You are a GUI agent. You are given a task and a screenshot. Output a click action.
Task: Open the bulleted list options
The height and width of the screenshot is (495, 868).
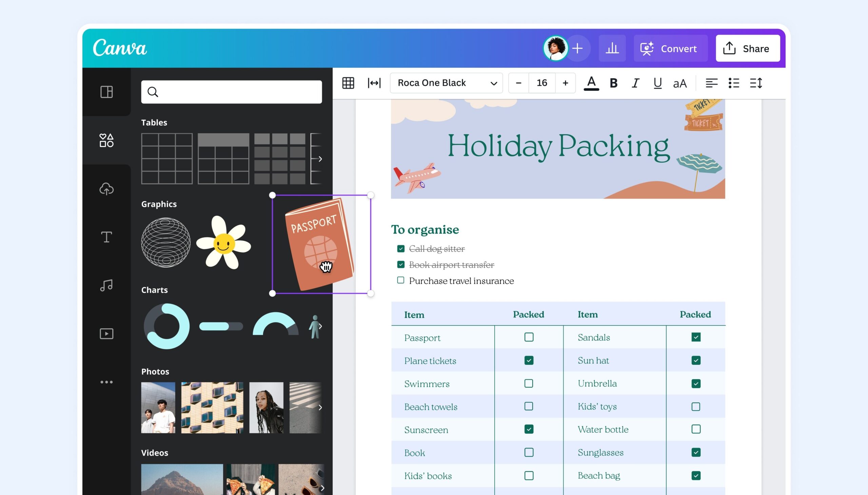[x=734, y=83]
